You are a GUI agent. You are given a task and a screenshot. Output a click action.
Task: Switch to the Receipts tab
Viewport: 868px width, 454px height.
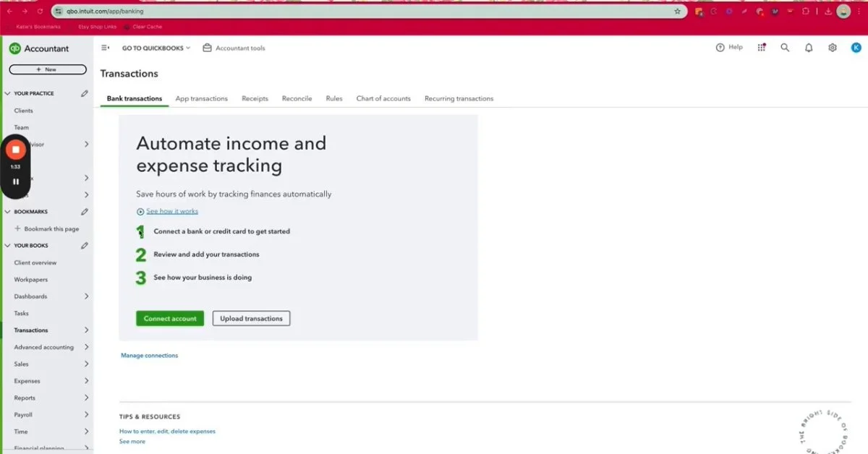click(x=255, y=98)
